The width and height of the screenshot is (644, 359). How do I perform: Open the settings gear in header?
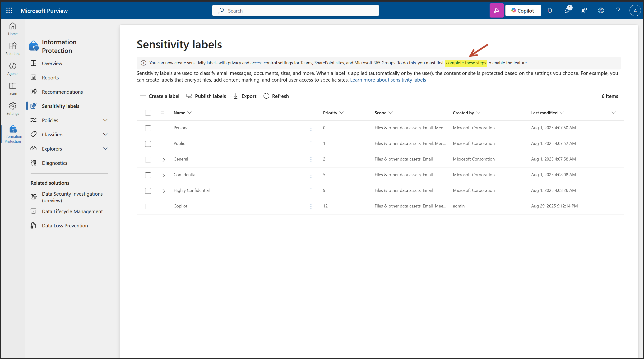point(601,10)
